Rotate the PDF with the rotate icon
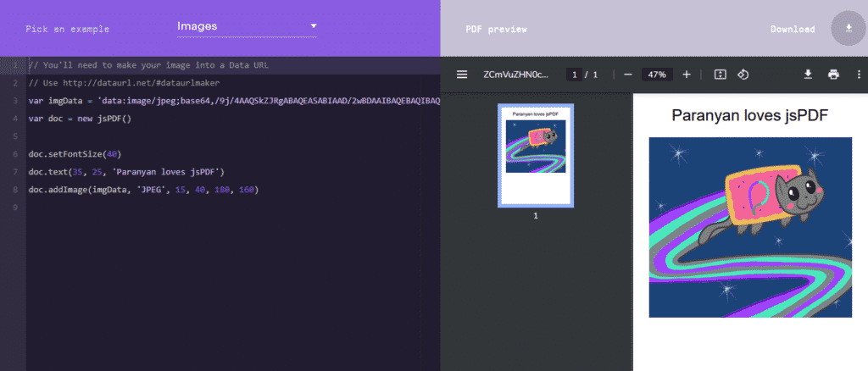Image resolution: width=868 pixels, height=371 pixels. pyautogui.click(x=743, y=74)
